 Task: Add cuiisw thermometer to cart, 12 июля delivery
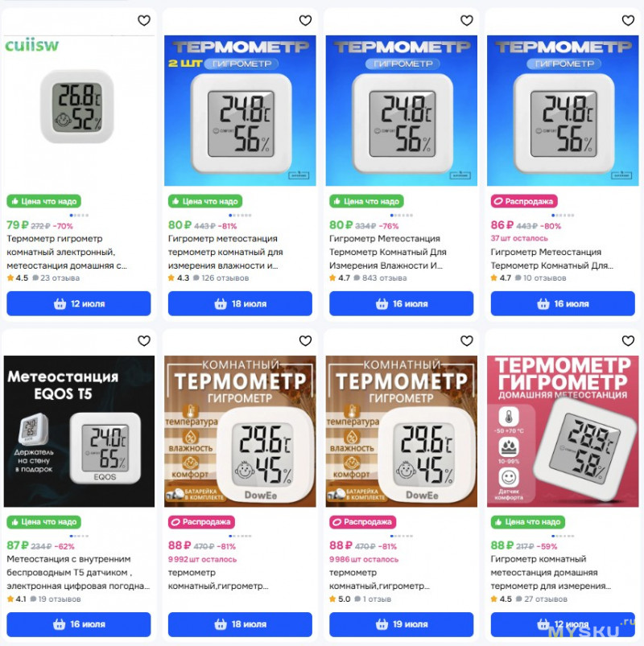[79, 303]
